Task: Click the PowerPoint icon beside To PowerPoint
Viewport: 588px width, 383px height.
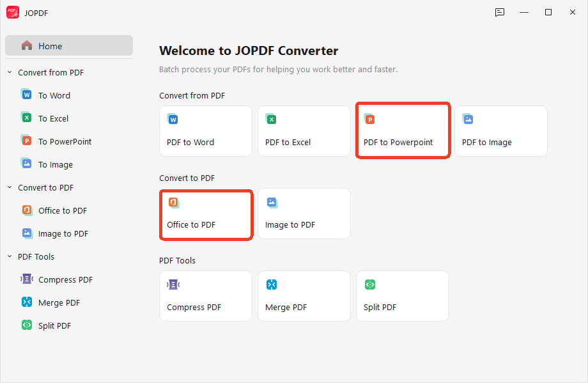Action: click(x=26, y=141)
